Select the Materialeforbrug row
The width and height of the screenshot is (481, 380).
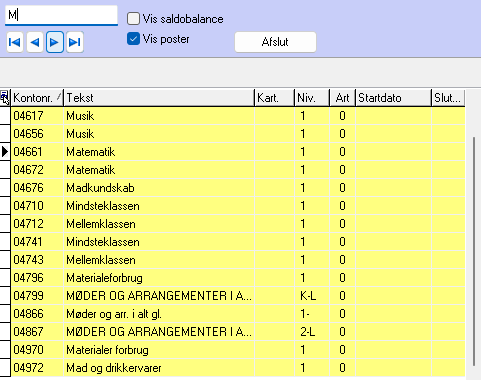tap(238, 278)
